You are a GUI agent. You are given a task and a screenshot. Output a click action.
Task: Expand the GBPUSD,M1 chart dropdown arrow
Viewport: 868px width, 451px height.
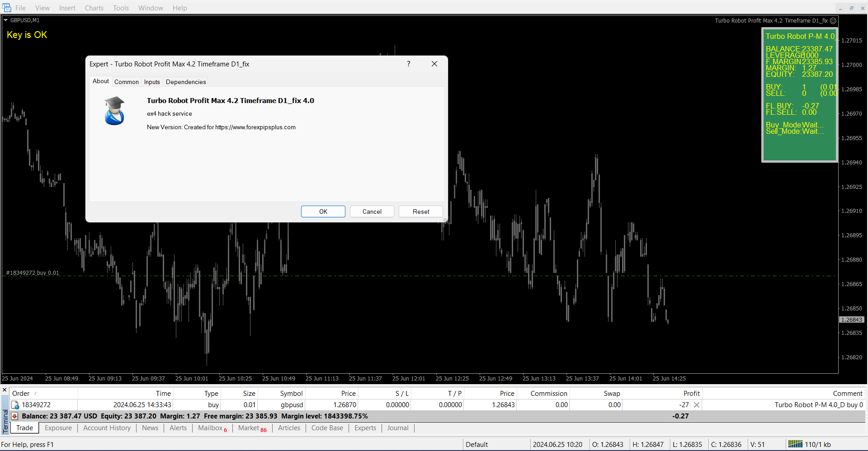[6, 20]
